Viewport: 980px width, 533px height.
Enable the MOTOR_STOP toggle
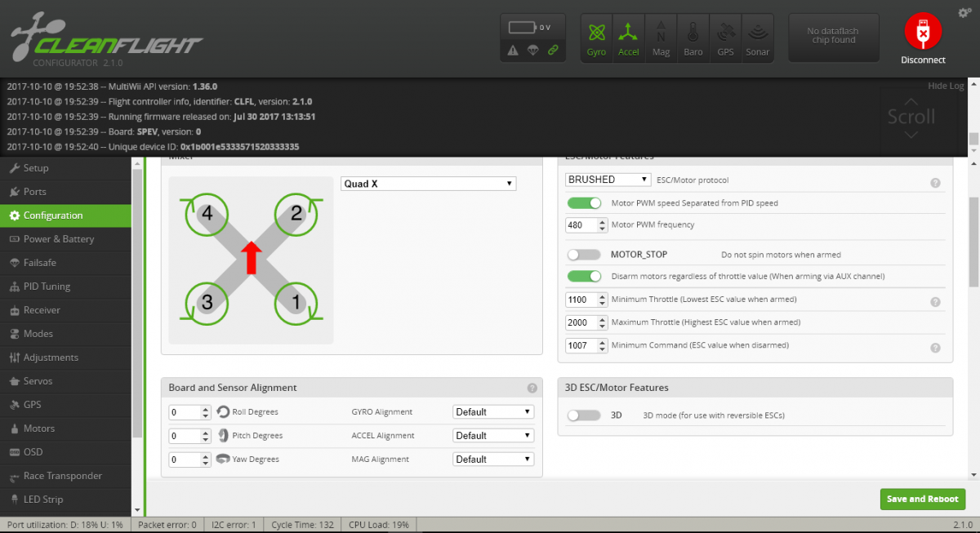click(584, 255)
